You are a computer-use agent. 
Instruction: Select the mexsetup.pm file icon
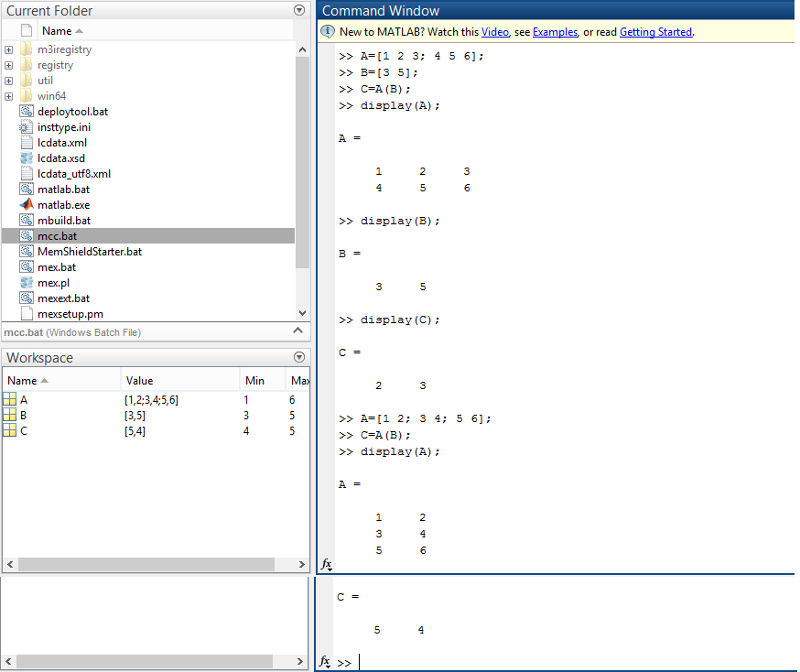pyautogui.click(x=27, y=314)
